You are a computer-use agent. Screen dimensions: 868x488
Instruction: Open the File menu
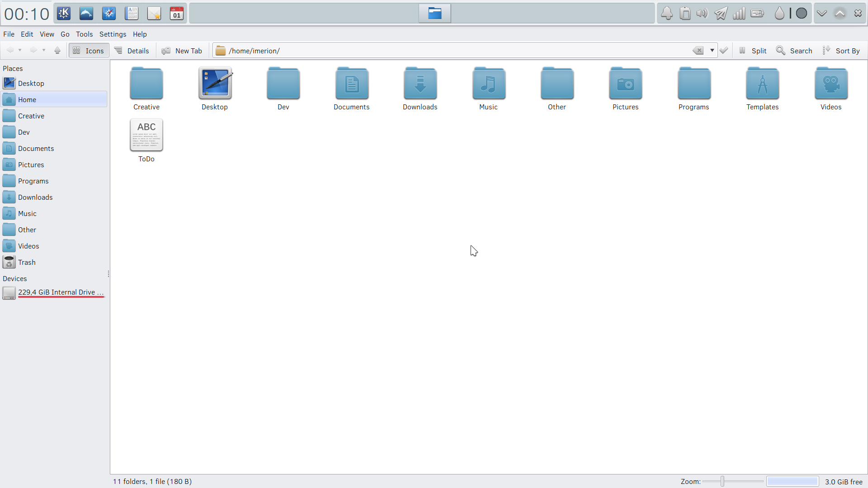[x=9, y=34]
